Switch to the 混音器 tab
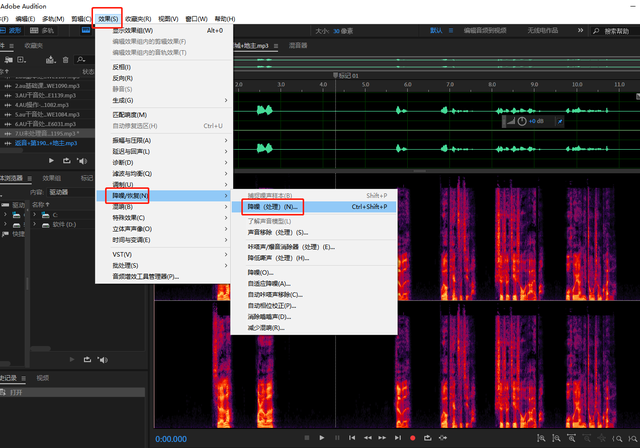Image resolution: width=640 pixels, height=448 pixels. click(x=298, y=45)
